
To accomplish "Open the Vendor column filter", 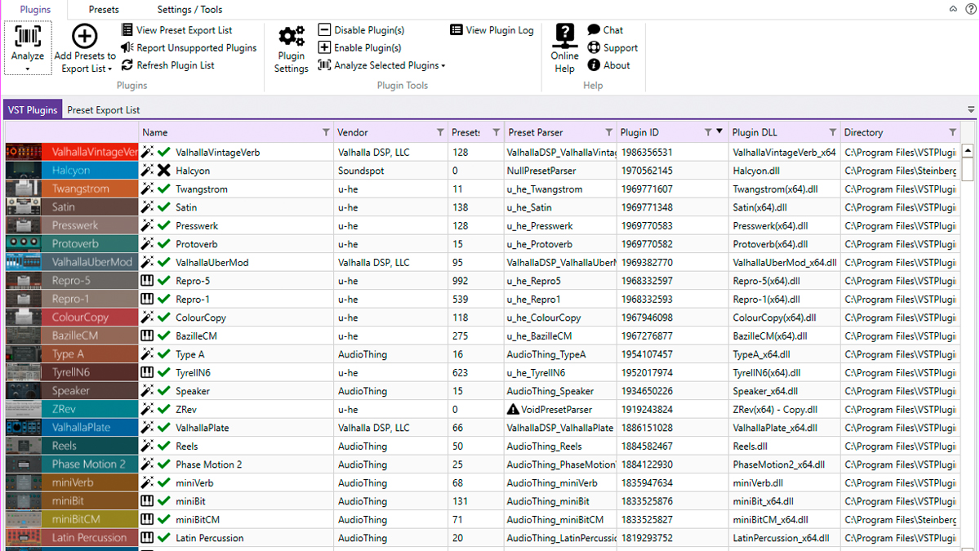I will pyautogui.click(x=439, y=132).
